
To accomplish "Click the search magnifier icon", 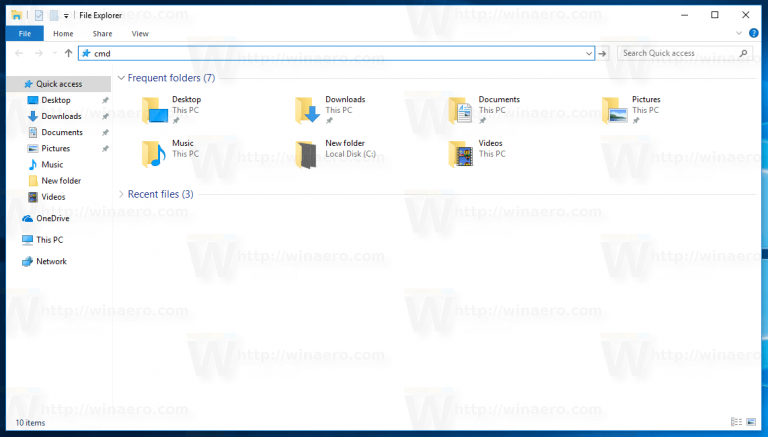I will [x=745, y=53].
